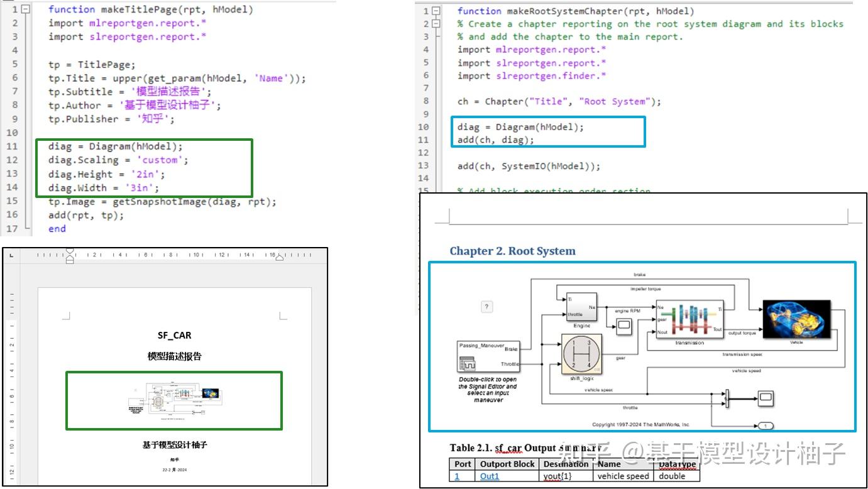Select the vehicle speed cell in the table
The image size is (868, 489).
[x=623, y=476]
